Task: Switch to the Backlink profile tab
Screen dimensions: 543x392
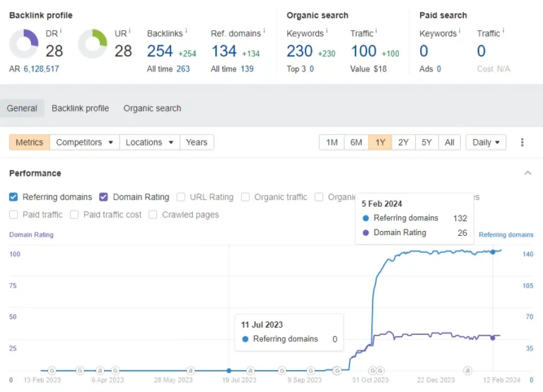Action: (x=80, y=108)
